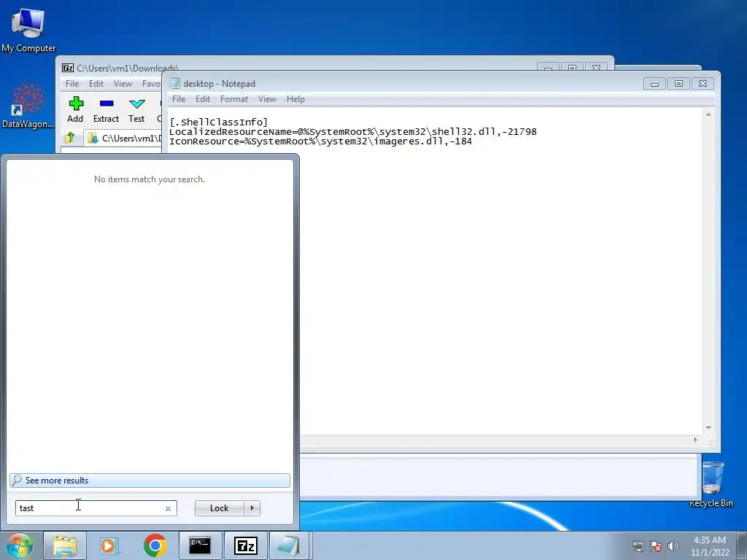Switch to 7-Zip taskbar button
Image resolution: width=747 pixels, height=560 pixels.
coord(246,545)
